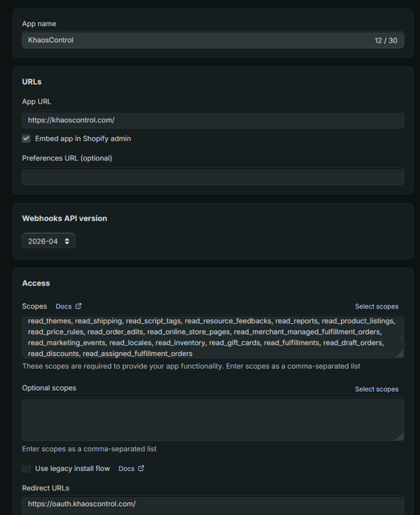This screenshot has height=515, width=420.
Task: Grab the resize handle of Optional scopes textarea
Action: click(400, 437)
